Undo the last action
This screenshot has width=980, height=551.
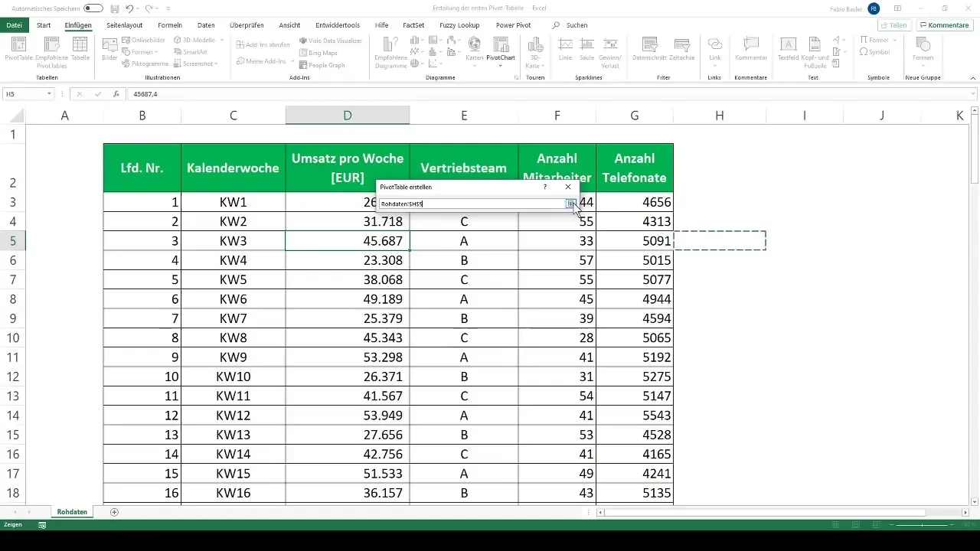click(129, 8)
